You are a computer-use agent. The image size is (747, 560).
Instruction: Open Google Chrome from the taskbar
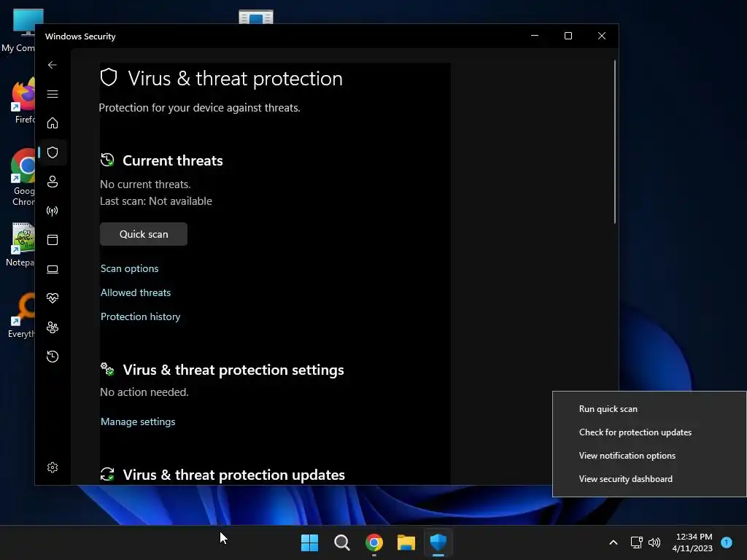point(374,542)
